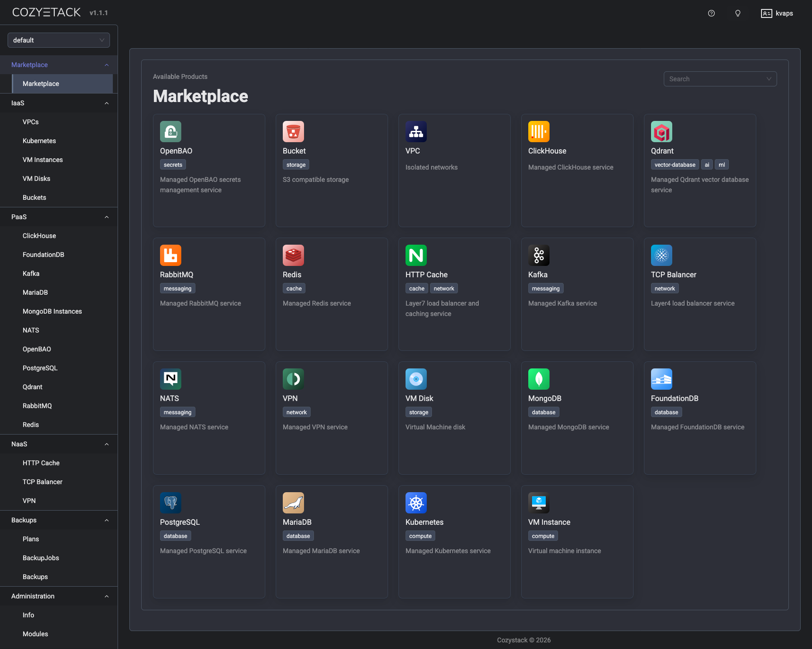Image resolution: width=812 pixels, height=649 pixels.
Task: Open BackupJobs from the Backups section
Action: coord(41,558)
